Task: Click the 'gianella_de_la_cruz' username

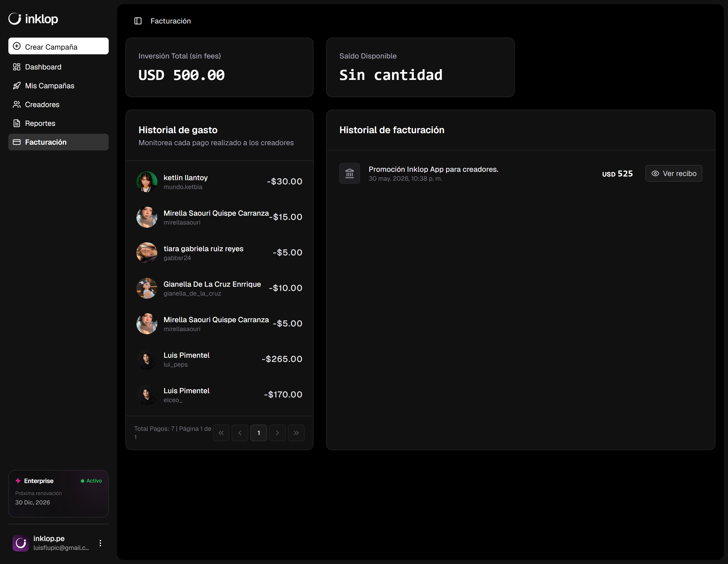Action: pos(192,293)
